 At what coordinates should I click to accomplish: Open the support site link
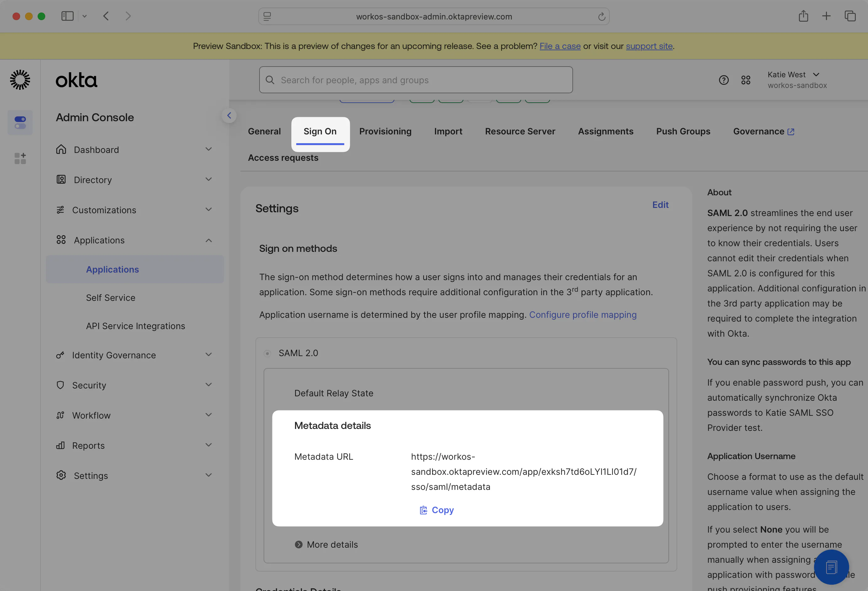coord(649,46)
